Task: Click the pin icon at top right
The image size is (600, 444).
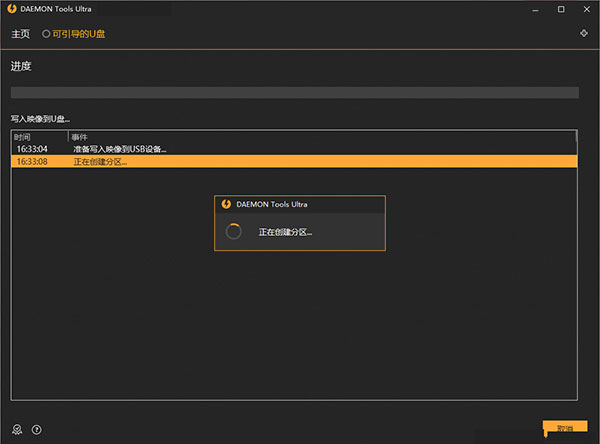Action: tap(584, 34)
